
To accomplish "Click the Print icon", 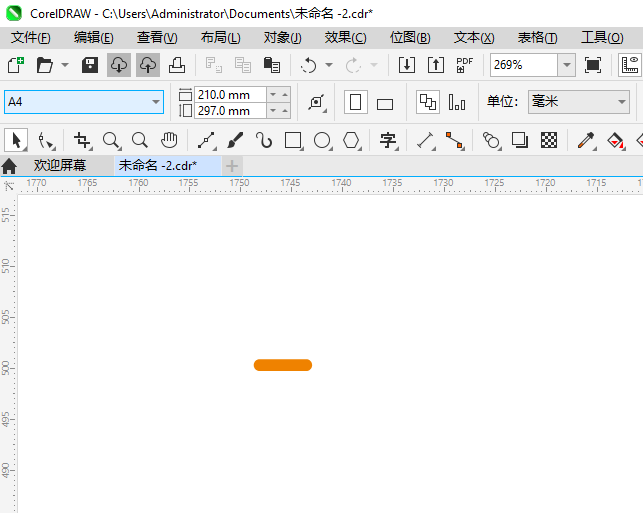I will point(177,65).
